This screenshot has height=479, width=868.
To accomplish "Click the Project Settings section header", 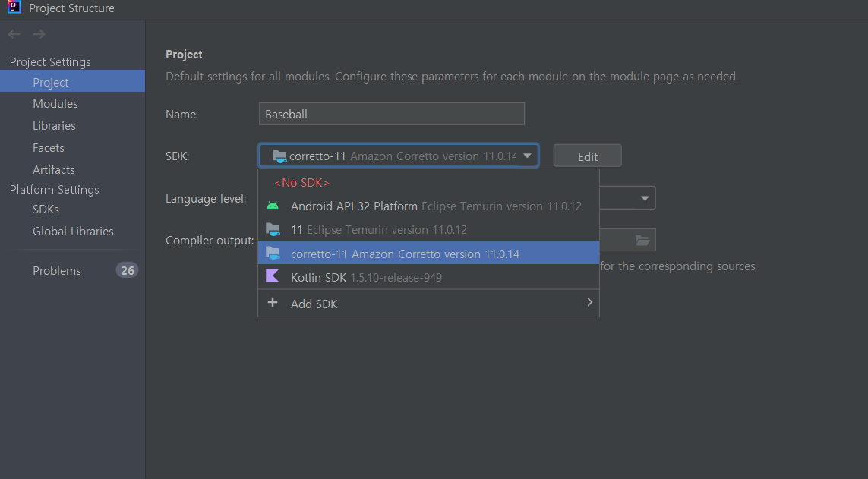I will [x=50, y=62].
